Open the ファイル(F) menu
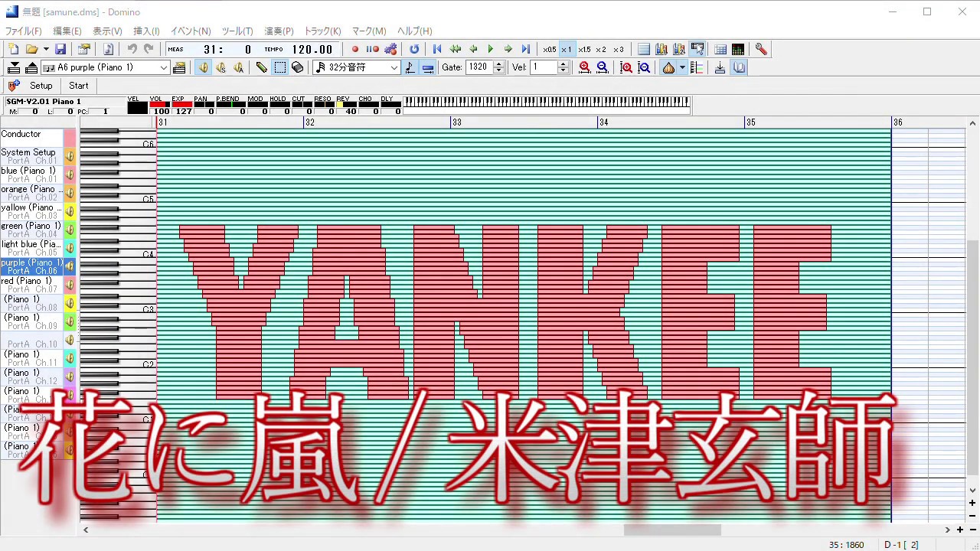This screenshot has width=980, height=551. coord(24,31)
